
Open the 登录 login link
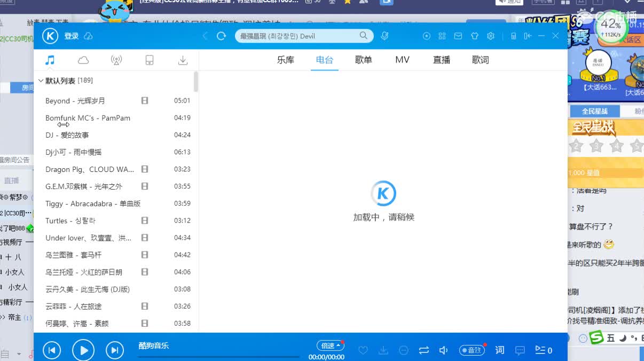tap(72, 36)
